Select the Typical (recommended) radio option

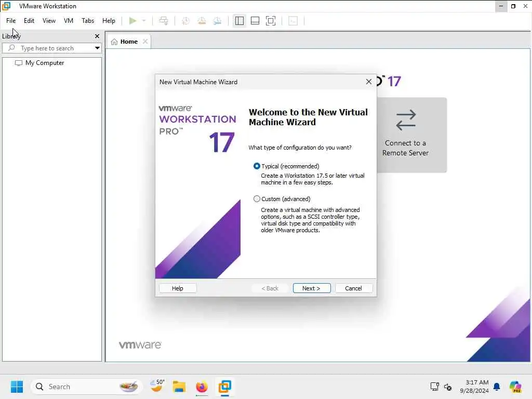click(x=257, y=166)
